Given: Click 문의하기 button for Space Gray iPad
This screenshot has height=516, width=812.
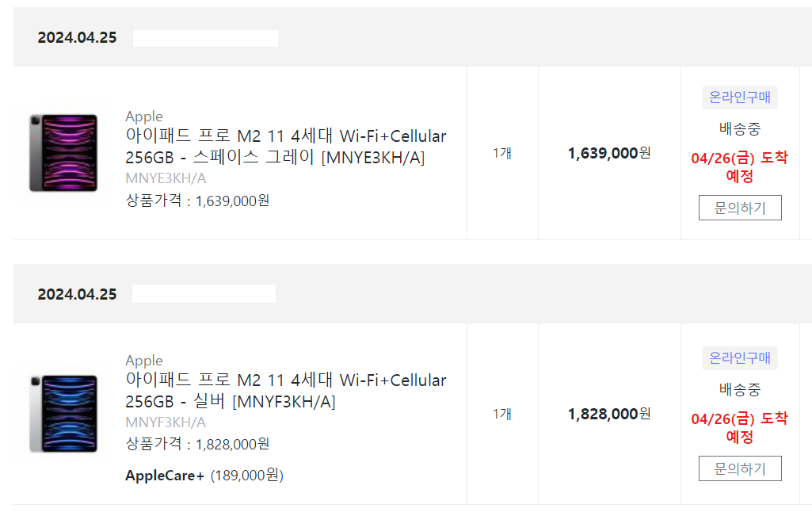Looking at the screenshot, I should point(739,208).
